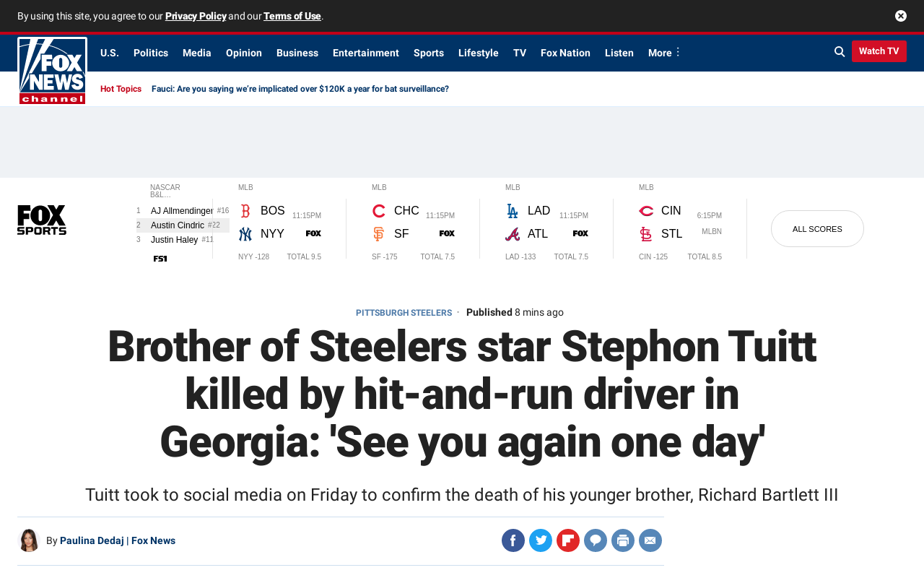Viewport: 924px width, 578px height.
Task: Go to the Sports section
Action: (x=429, y=53)
